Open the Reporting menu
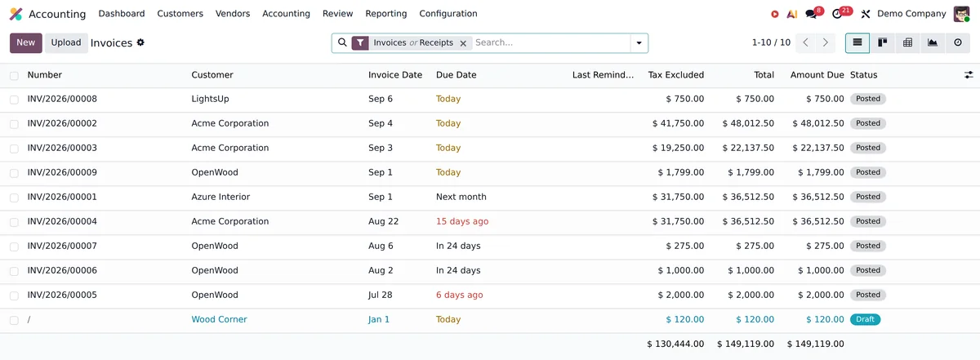The height and width of the screenshot is (360, 980). coord(386,14)
